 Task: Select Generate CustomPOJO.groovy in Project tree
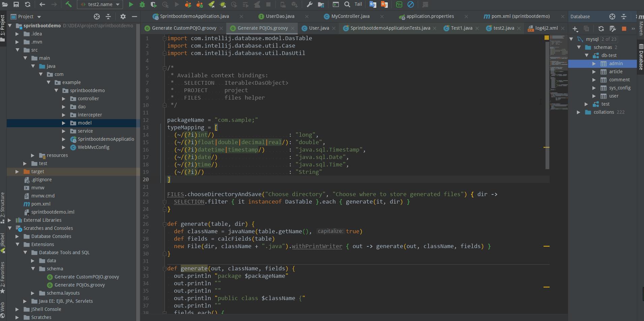tap(87, 277)
